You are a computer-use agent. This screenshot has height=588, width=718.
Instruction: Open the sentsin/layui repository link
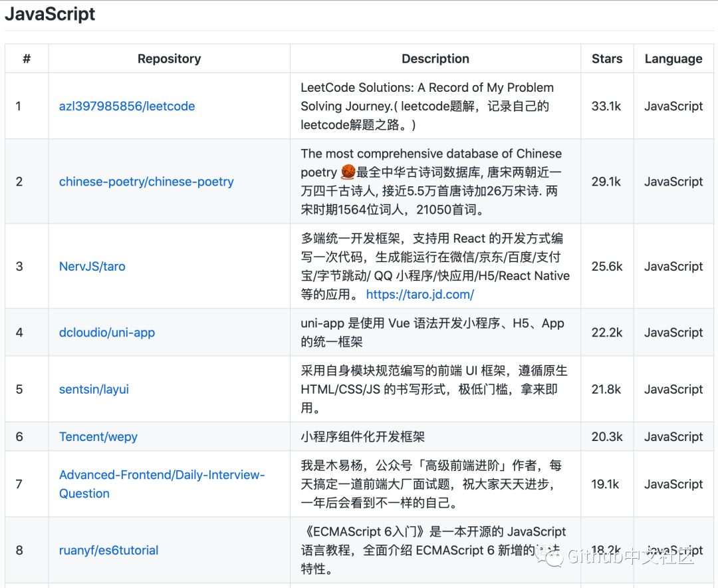tap(94, 390)
